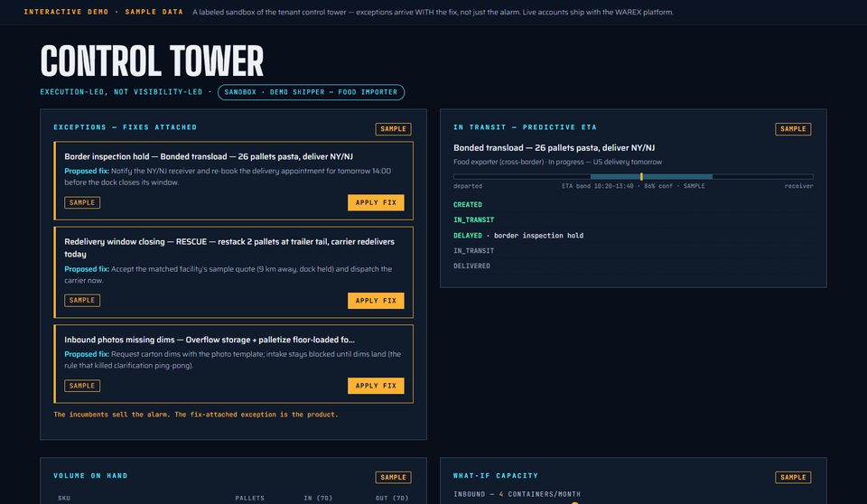Click the Execution-led, not visibility-led tagline
The image size is (867, 504).
(x=121, y=92)
